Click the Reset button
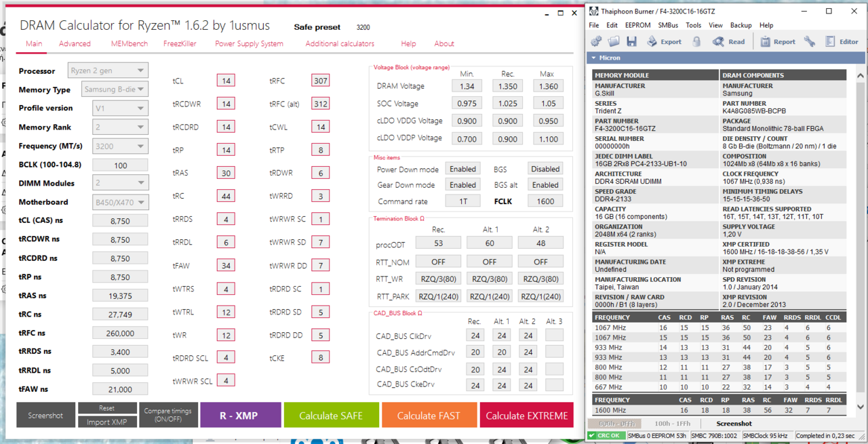The width and height of the screenshot is (868, 444). (x=107, y=408)
